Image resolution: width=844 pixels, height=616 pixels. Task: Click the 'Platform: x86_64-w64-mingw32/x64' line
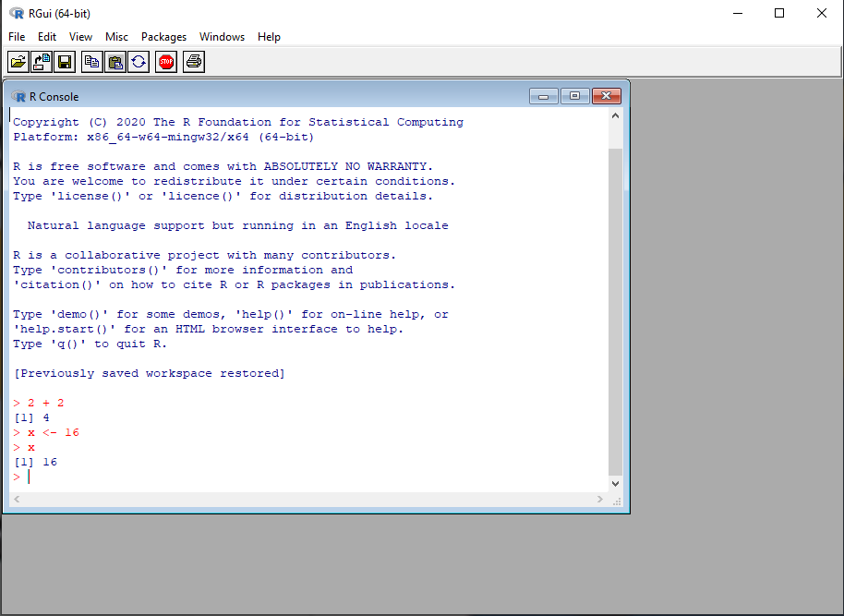coord(163,137)
